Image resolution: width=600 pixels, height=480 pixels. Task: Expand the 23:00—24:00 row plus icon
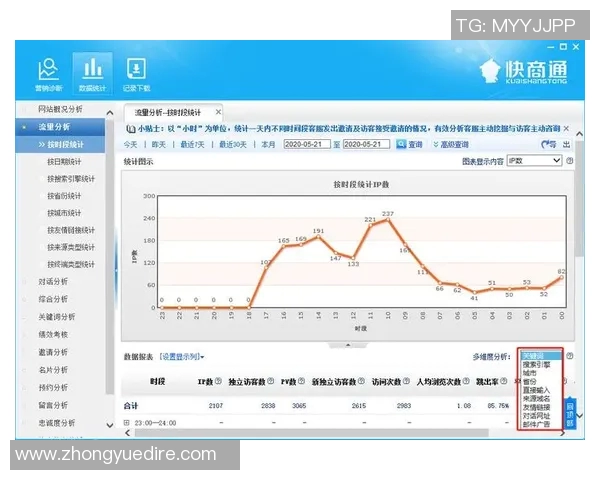click(127, 423)
